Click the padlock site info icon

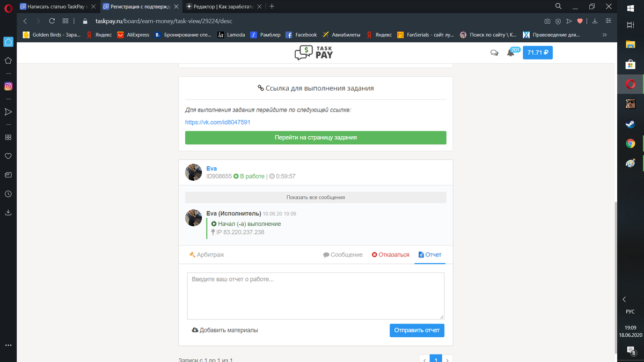click(85, 21)
